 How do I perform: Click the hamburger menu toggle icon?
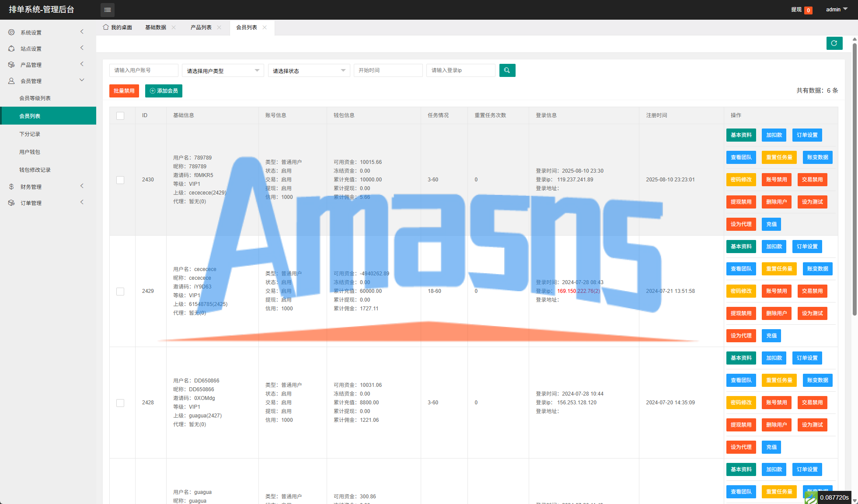(108, 10)
